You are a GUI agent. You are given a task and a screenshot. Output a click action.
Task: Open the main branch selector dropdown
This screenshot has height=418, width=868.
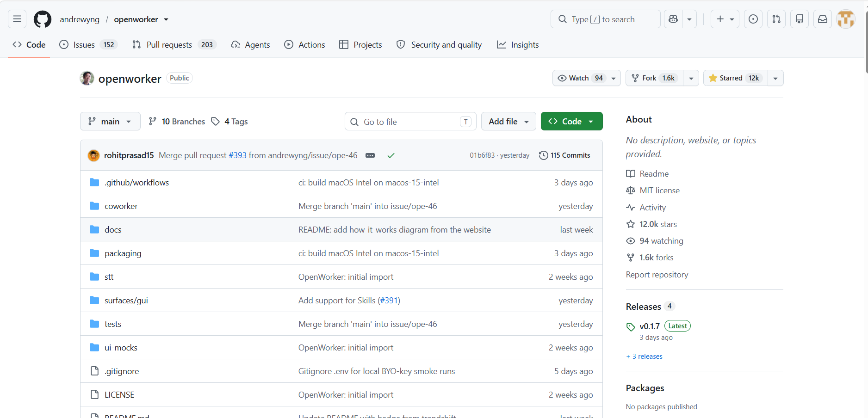[110, 121]
